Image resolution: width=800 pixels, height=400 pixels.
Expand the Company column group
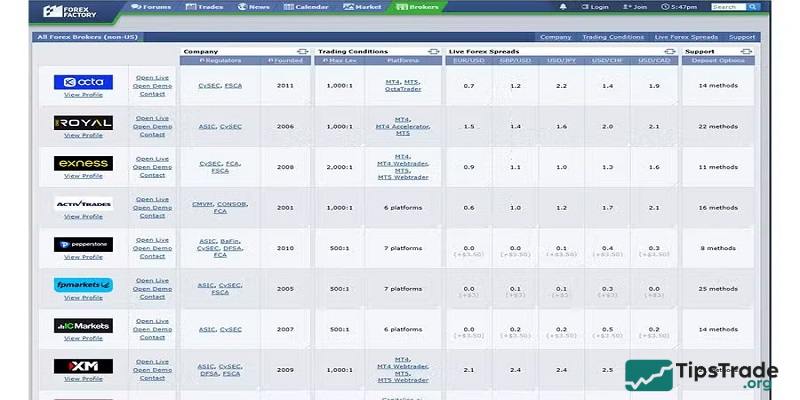(302, 51)
